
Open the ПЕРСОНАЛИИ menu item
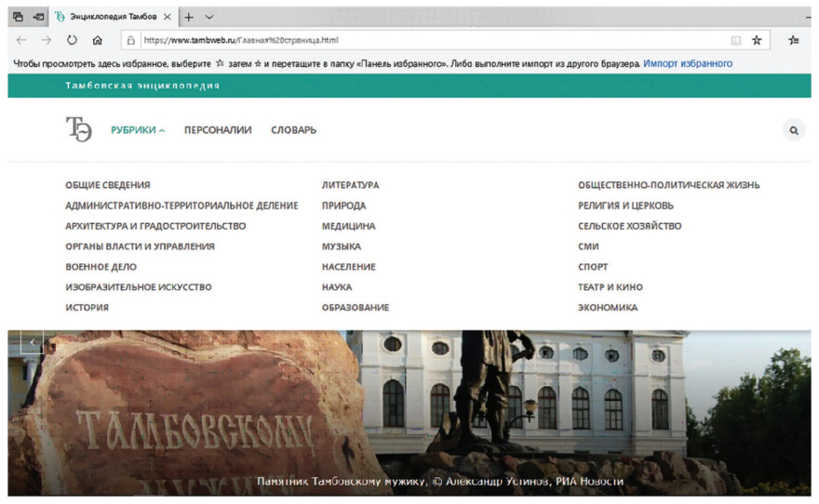[218, 130]
